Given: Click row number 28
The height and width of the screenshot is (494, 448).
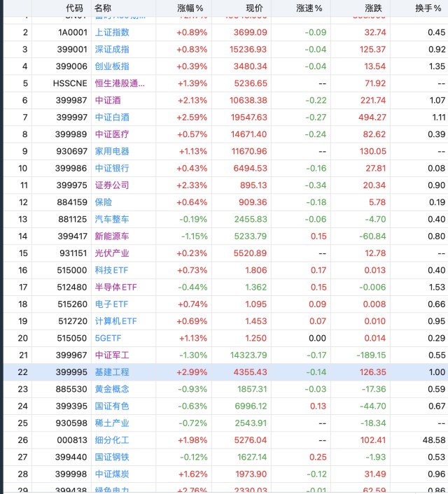Looking at the screenshot, I should click(23, 474).
